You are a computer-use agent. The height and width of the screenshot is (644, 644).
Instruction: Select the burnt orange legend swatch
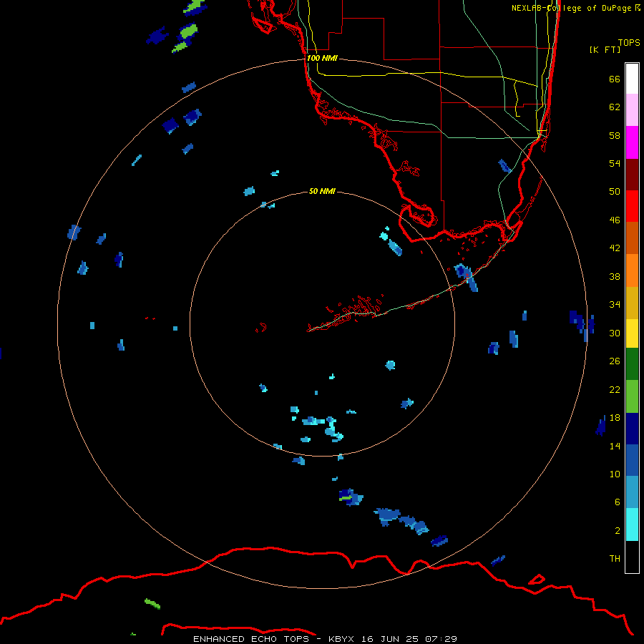coord(632,238)
